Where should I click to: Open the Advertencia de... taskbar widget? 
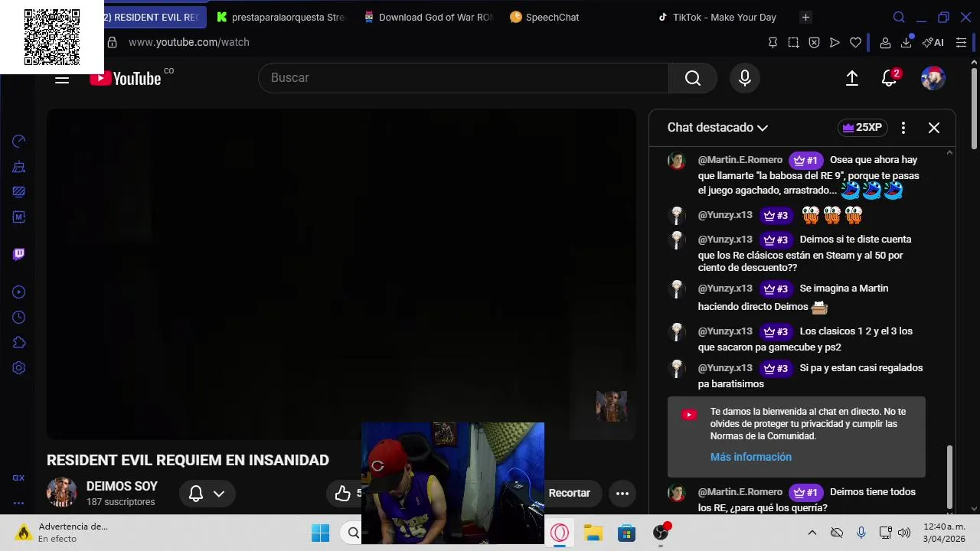coord(63,533)
